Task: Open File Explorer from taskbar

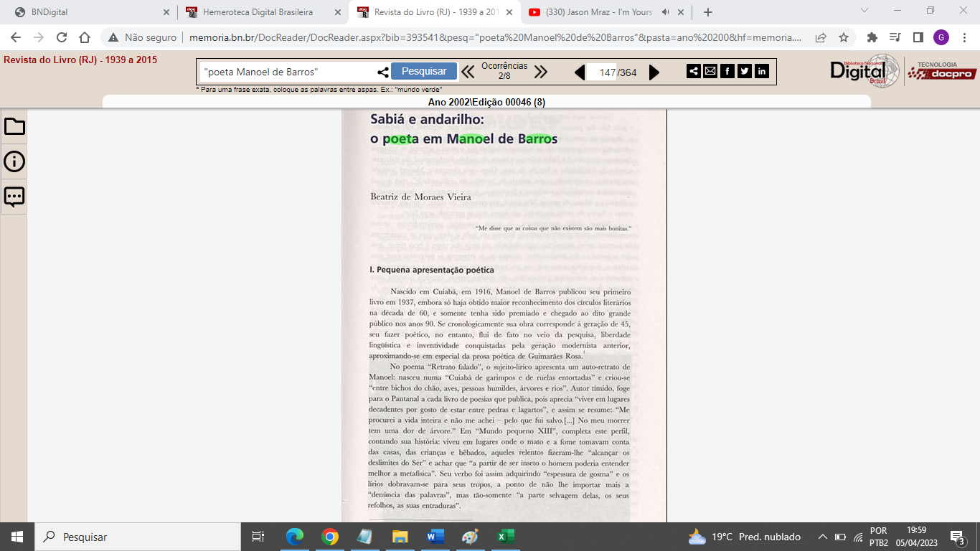Action: [x=400, y=537]
